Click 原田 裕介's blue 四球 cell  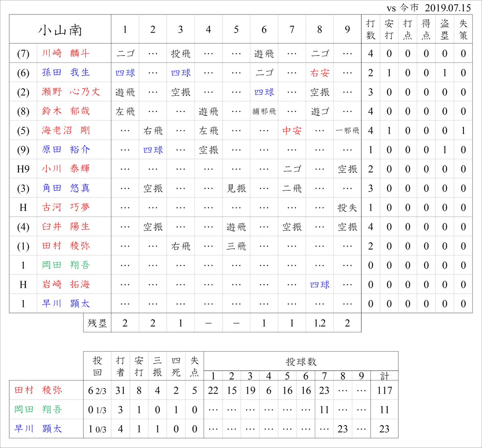[153, 150]
